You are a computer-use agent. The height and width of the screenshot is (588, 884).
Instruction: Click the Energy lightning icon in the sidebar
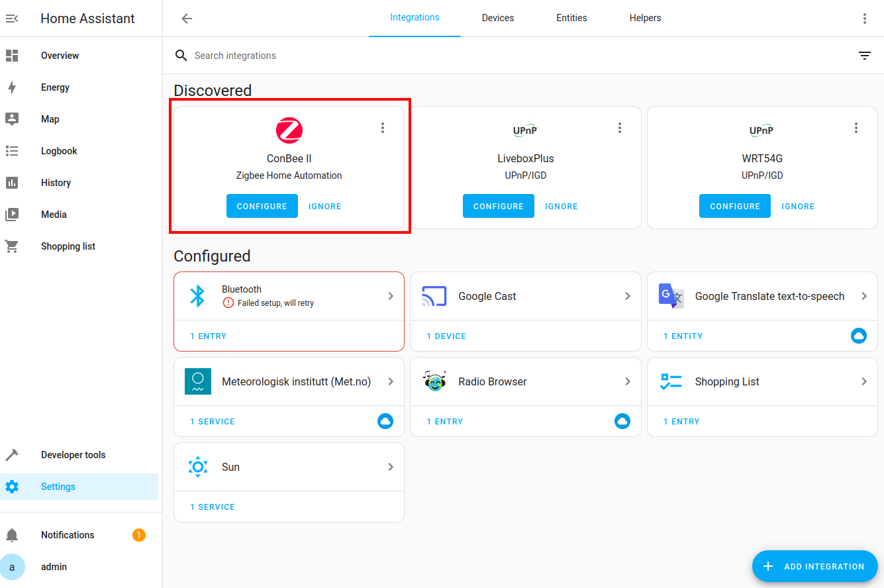click(12, 87)
